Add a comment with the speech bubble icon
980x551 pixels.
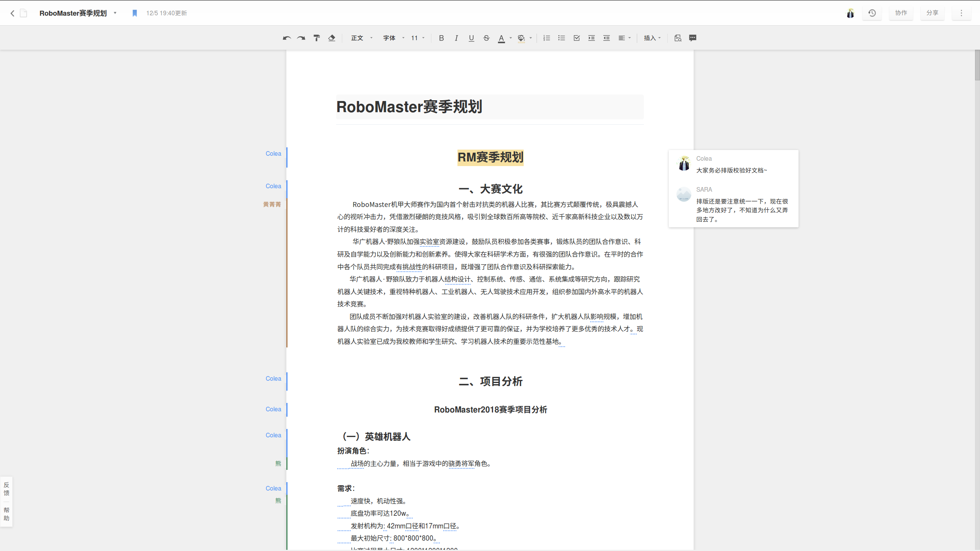[693, 38]
